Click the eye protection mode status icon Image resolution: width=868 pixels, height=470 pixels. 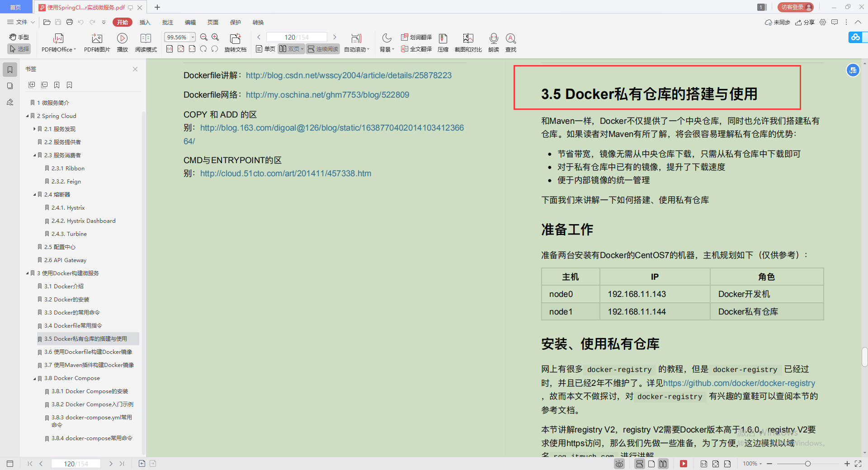tap(619, 464)
